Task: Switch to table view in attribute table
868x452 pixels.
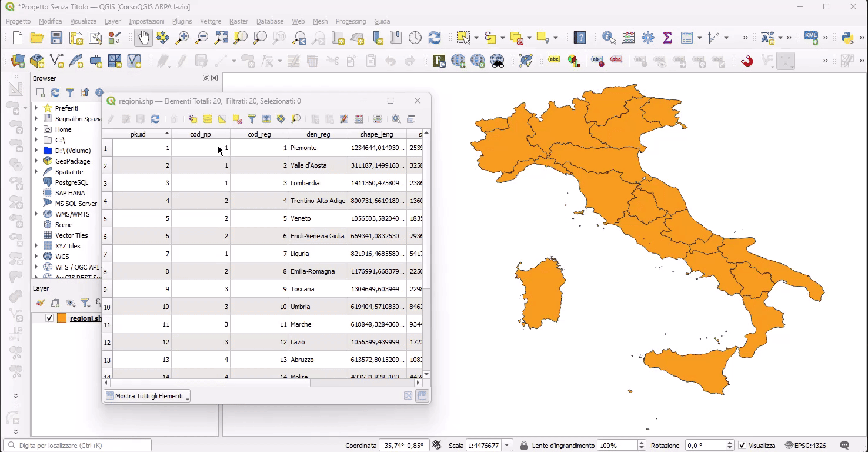Action: (x=422, y=396)
